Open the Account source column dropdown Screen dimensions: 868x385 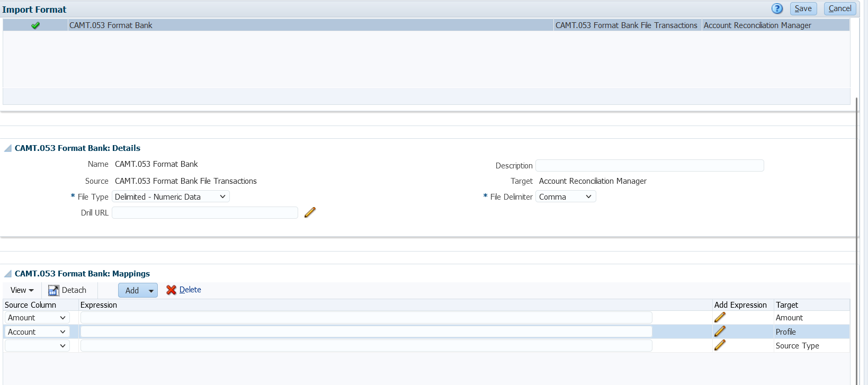point(37,332)
